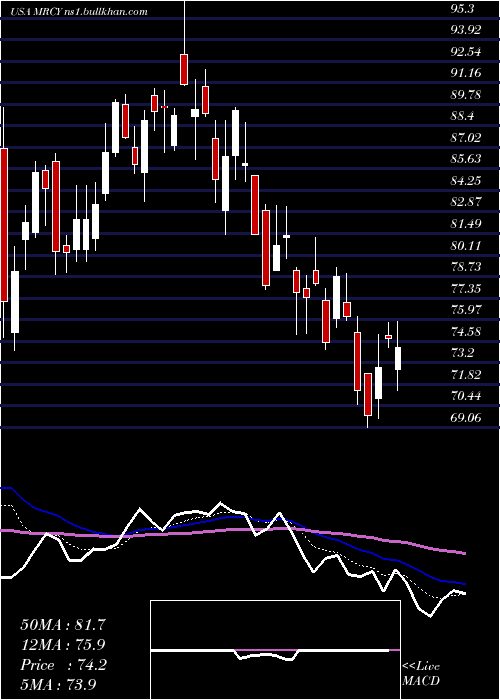This screenshot has width=500, height=700.
Task: Select the 81.49 price axis label
Action: 466,224
